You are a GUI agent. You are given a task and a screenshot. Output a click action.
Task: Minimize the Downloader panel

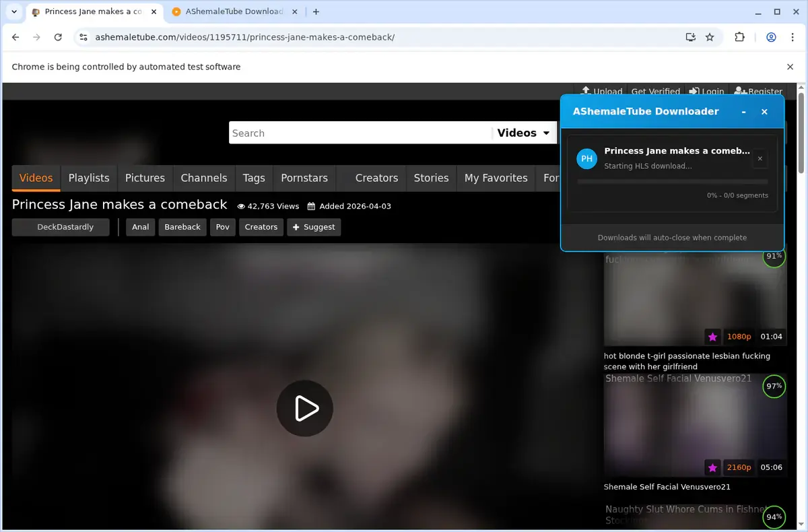tap(743, 112)
